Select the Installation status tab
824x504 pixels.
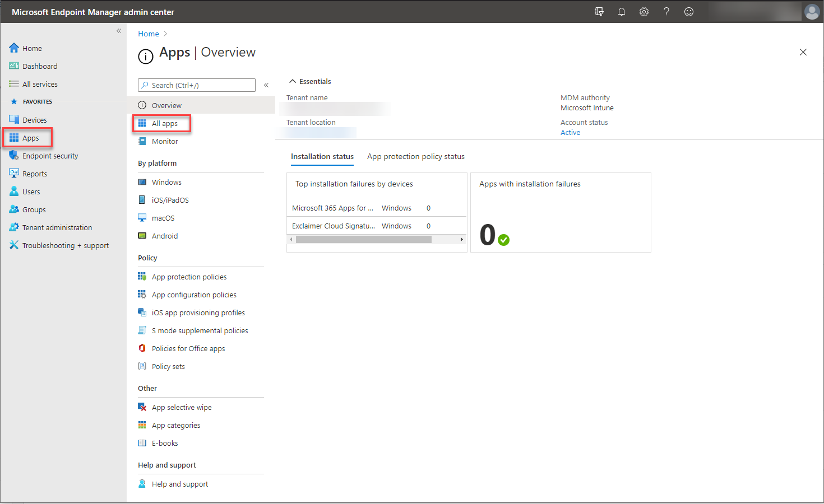(x=322, y=157)
